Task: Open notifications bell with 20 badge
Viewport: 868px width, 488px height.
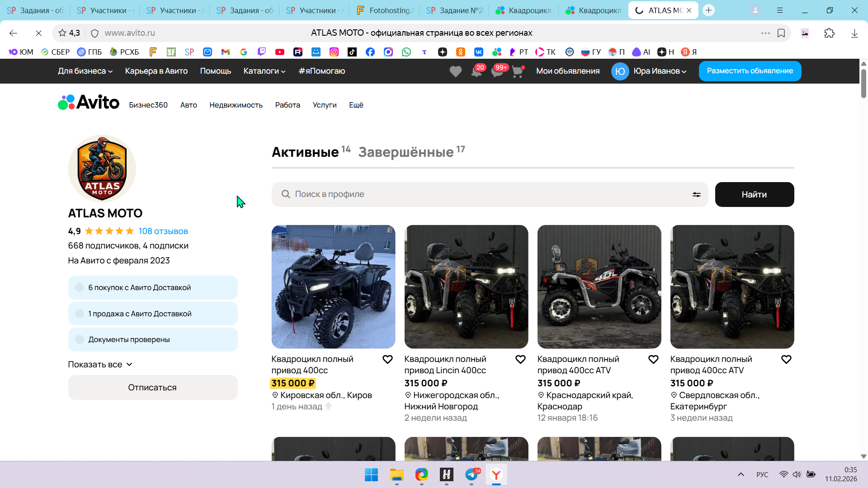Action: coord(476,71)
